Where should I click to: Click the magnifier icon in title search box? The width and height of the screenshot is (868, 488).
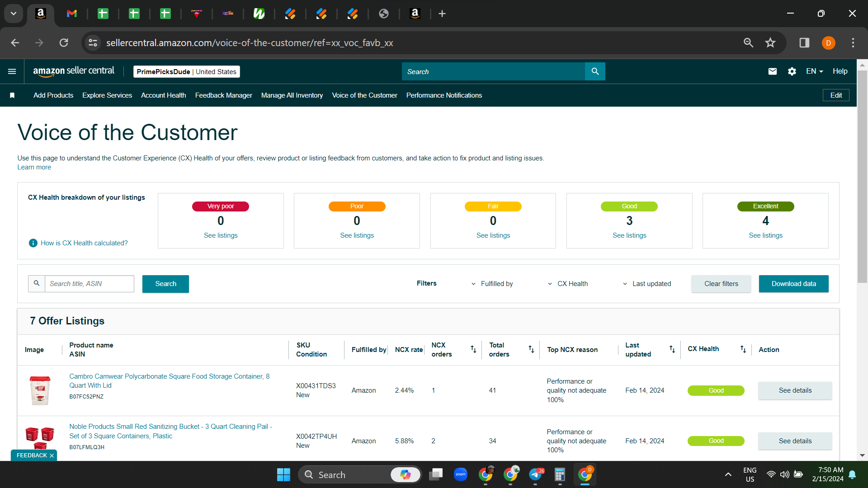[37, 284]
